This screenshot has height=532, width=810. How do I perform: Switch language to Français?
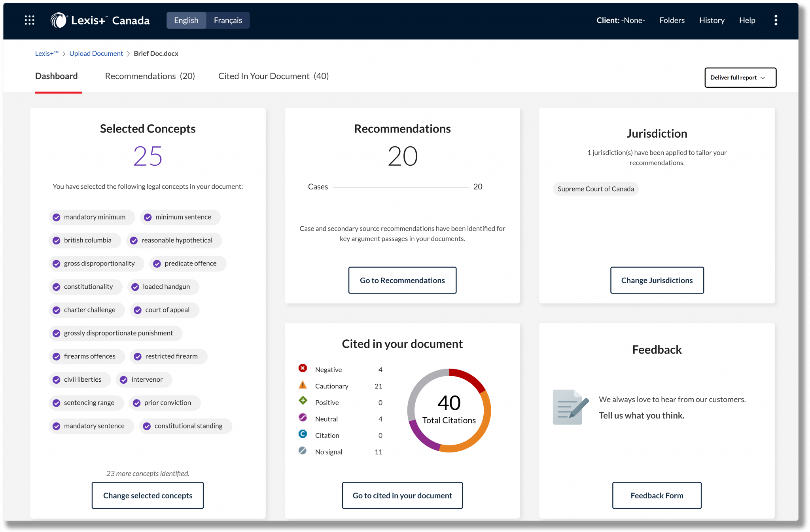[228, 20]
